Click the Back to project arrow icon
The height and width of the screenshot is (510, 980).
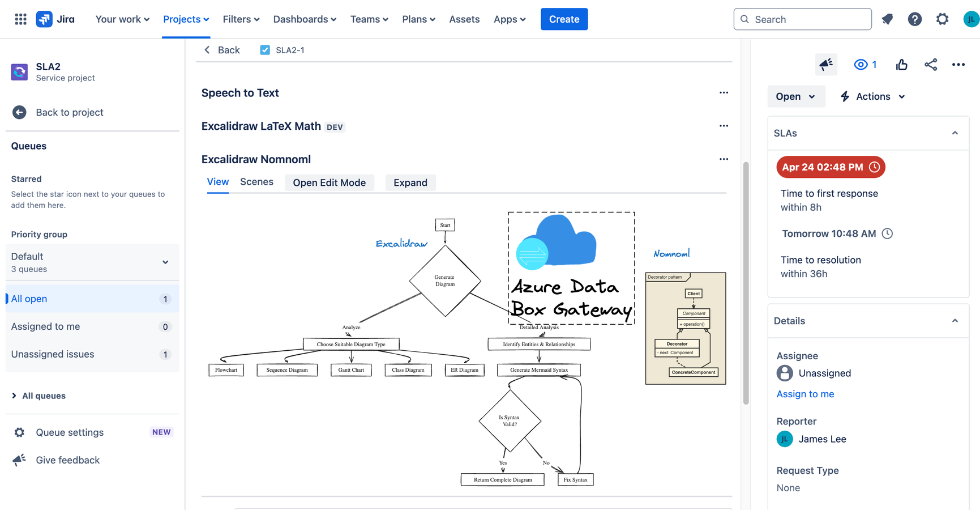pos(19,112)
